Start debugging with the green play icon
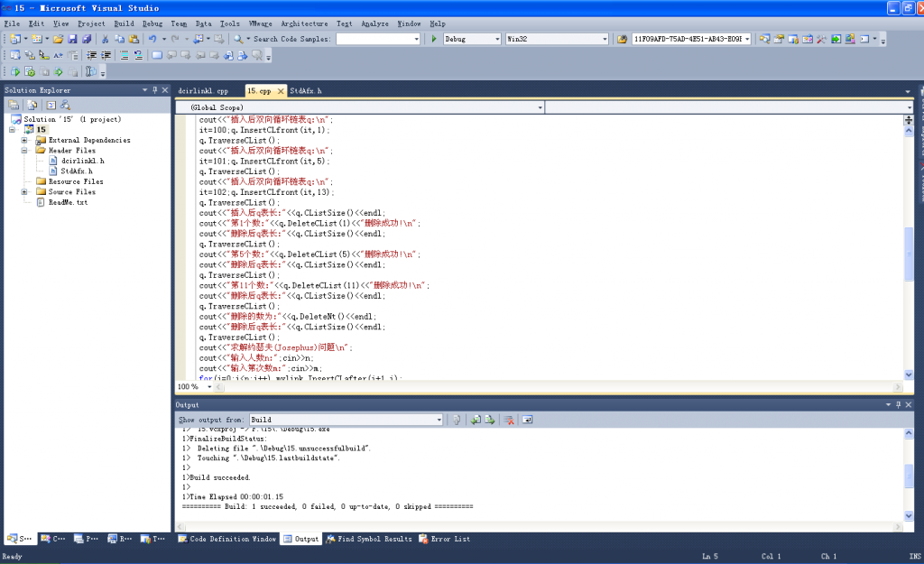This screenshot has height=564, width=924. 434,40
